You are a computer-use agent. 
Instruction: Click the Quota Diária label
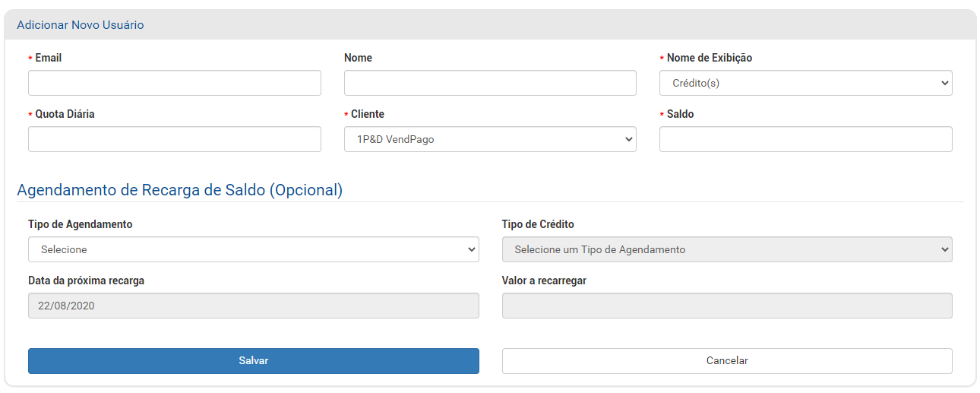(x=65, y=114)
